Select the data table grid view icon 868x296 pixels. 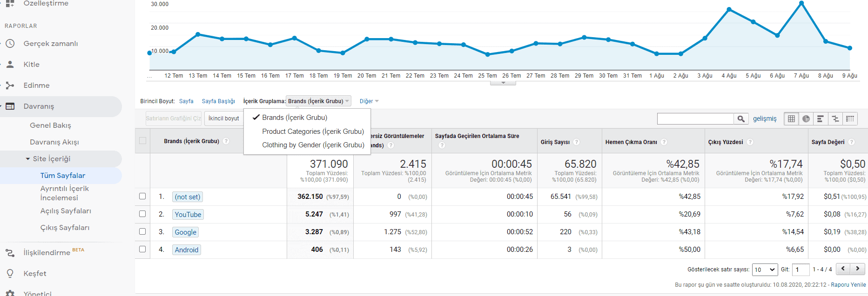(x=791, y=119)
